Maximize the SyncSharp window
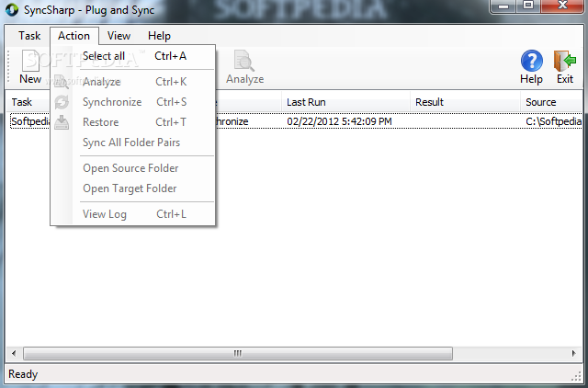Viewport: 588px width, 388px height. [528, 6]
